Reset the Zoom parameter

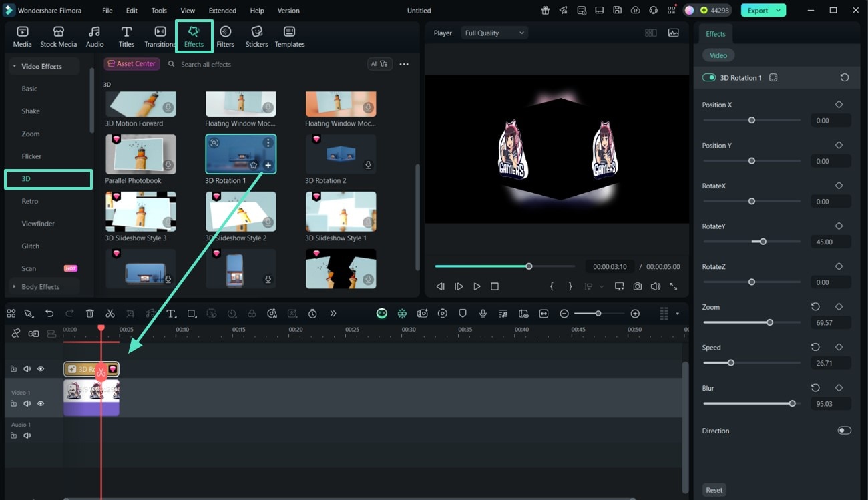(x=815, y=307)
